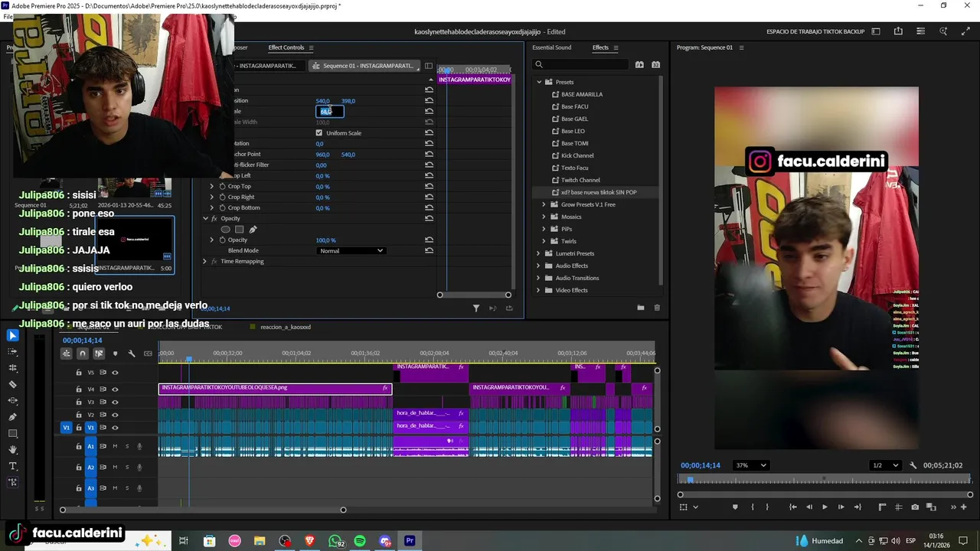Add a marker in the timeline header

[x=116, y=354]
